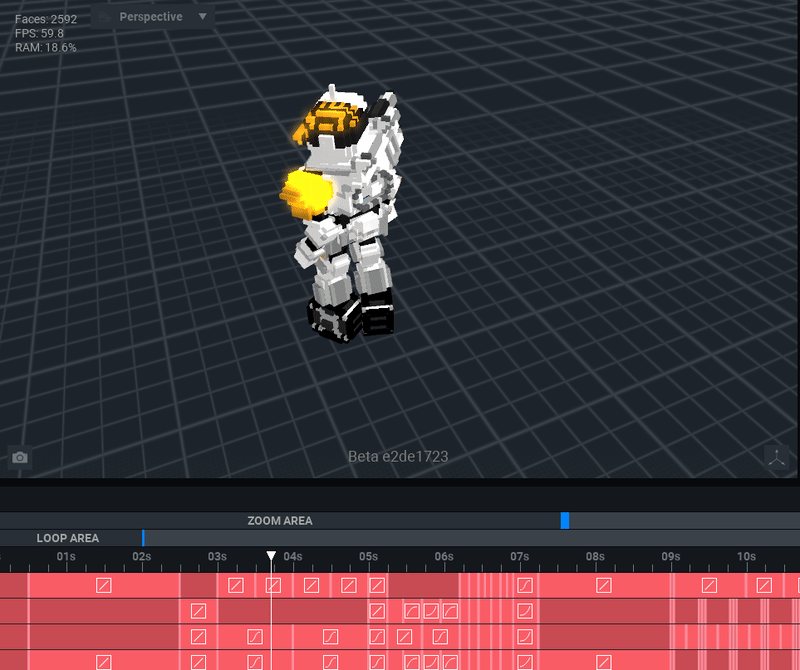The height and width of the screenshot is (670, 800).
Task: Select first track keyframe just after 05s
Action: (377, 585)
